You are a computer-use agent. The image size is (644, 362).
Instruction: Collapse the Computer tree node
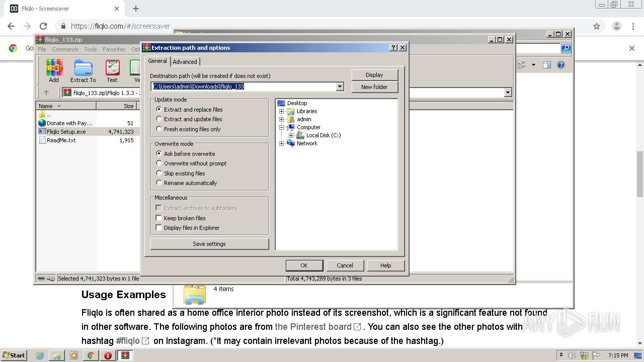pos(282,127)
